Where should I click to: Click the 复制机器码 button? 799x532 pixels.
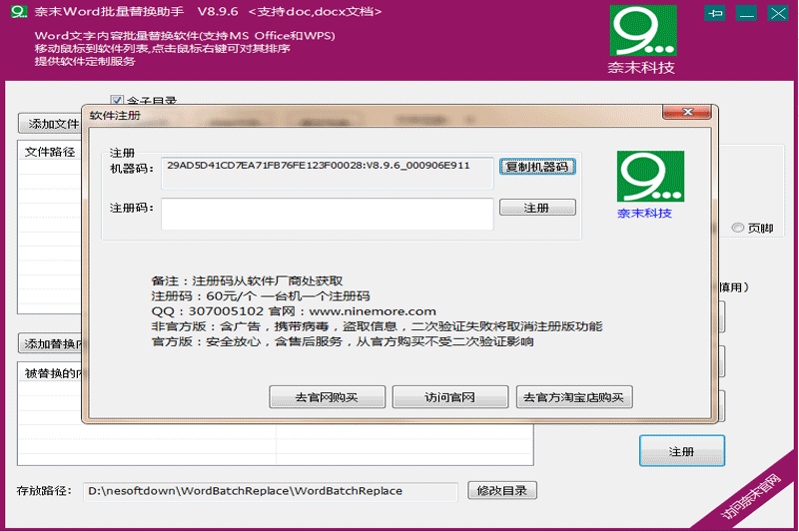[x=537, y=167]
